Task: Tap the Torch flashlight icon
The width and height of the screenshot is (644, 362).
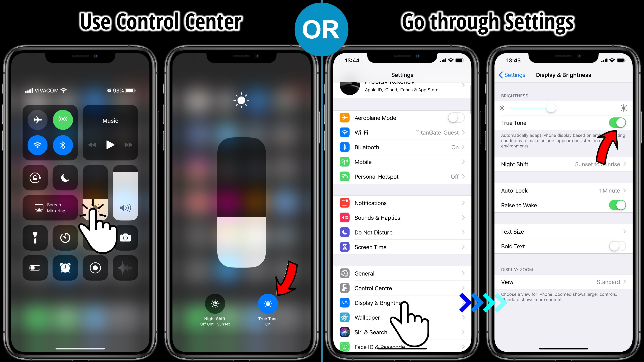Action: 35,237
